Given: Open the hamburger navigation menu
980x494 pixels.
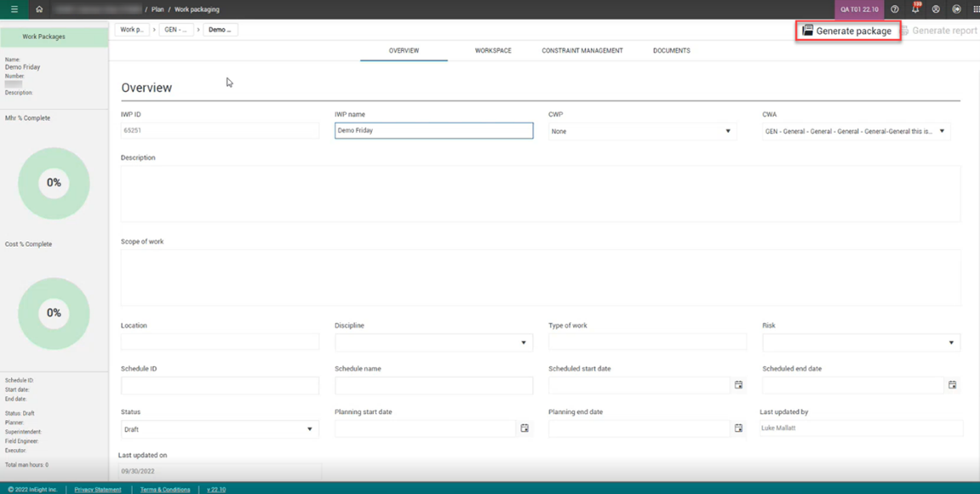Looking at the screenshot, I should click(14, 9).
